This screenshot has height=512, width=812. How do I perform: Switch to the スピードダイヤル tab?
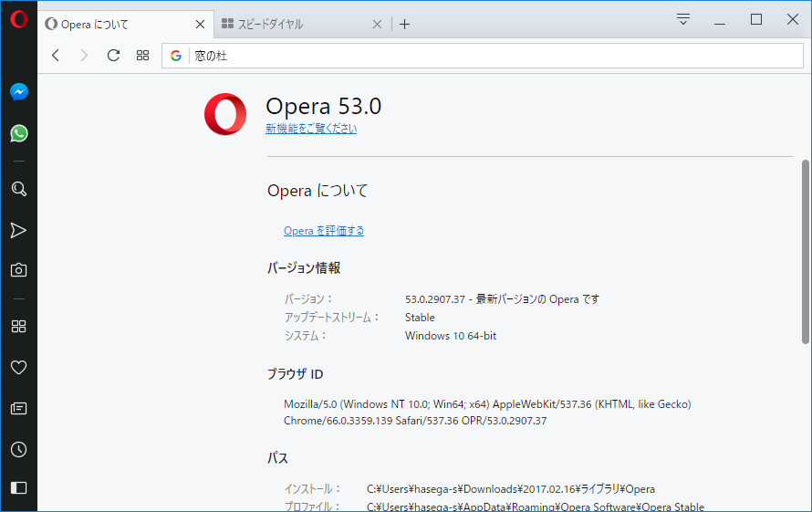click(302, 25)
